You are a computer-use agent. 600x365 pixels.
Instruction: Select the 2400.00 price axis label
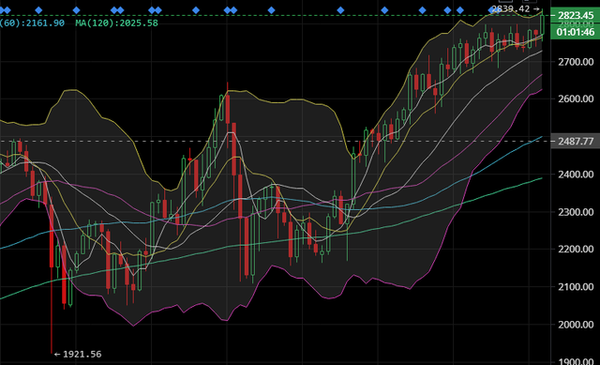576,174
